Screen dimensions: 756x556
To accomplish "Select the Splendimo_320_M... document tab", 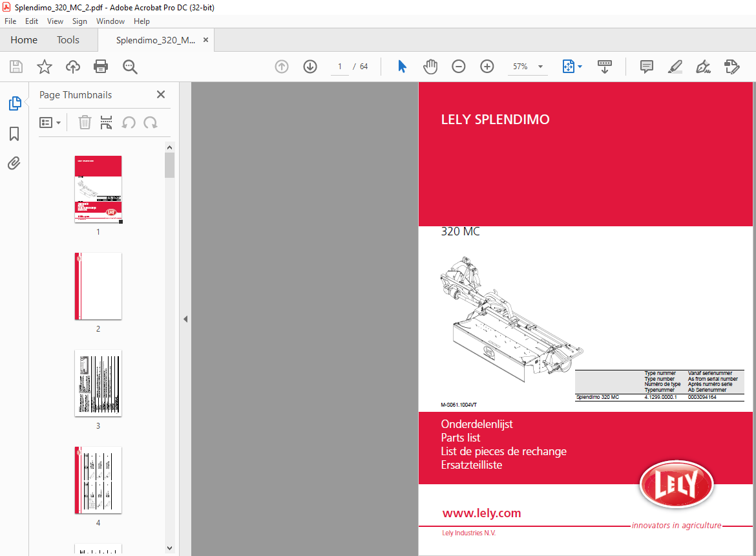I will pyautogui.click(x=155, y=40).
